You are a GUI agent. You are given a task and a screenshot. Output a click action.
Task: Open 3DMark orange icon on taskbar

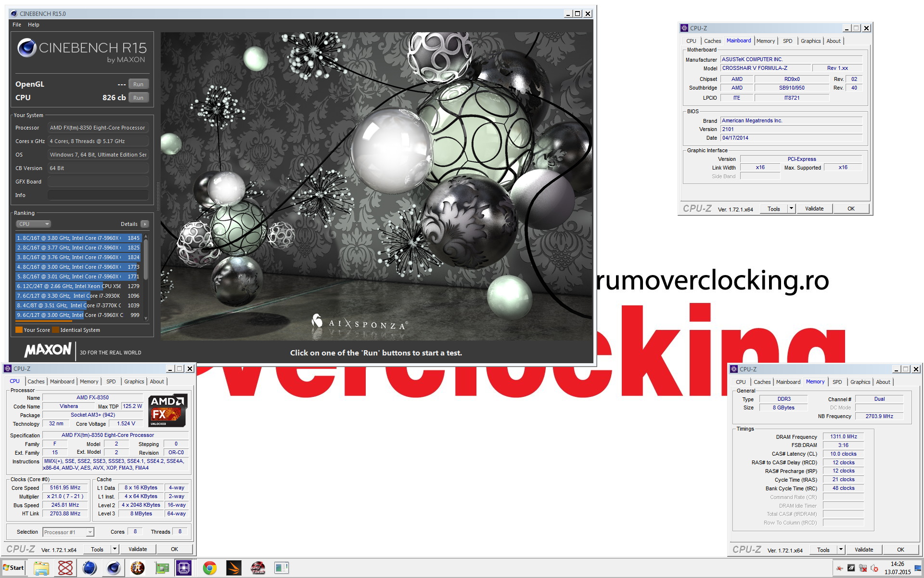[234, 568]
